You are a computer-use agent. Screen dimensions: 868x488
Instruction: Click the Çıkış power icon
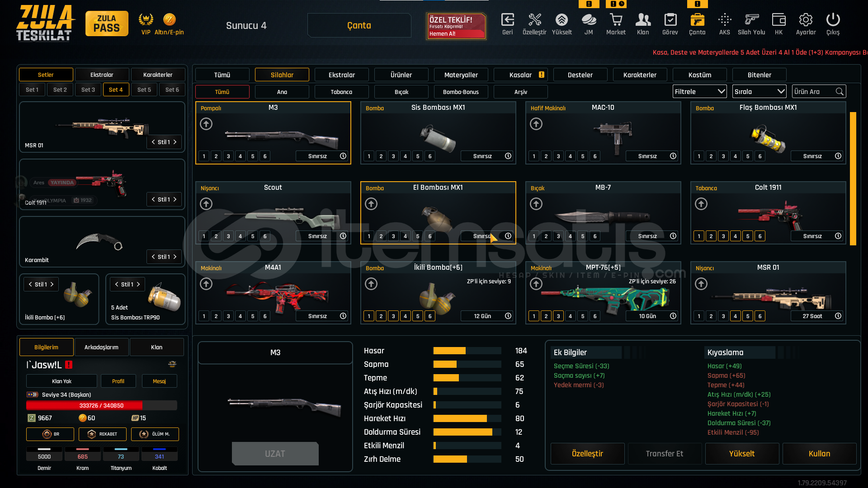(x=833, y=20)
